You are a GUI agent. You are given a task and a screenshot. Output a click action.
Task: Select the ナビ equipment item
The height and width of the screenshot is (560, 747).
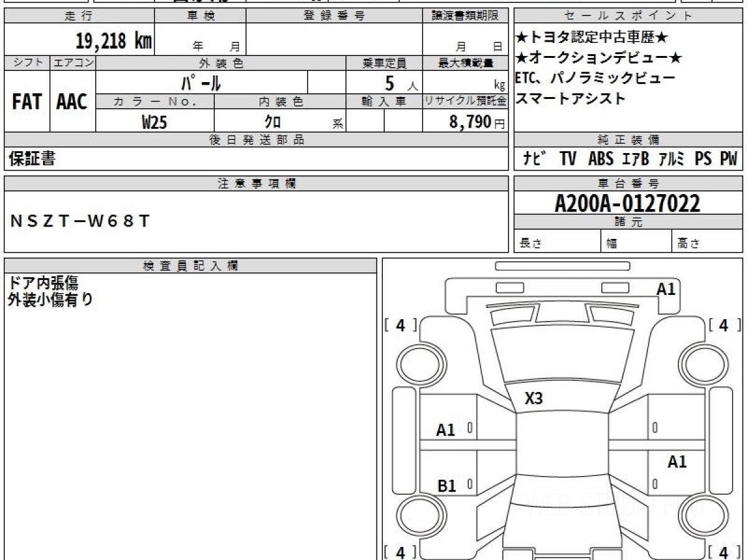[535, 159]
